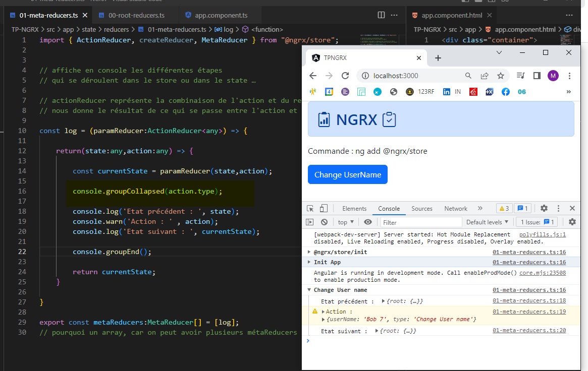Image resolution: width=588 pixels, height=371 pixels.
Task: Click the console Filter field
Action: (421, 222)
